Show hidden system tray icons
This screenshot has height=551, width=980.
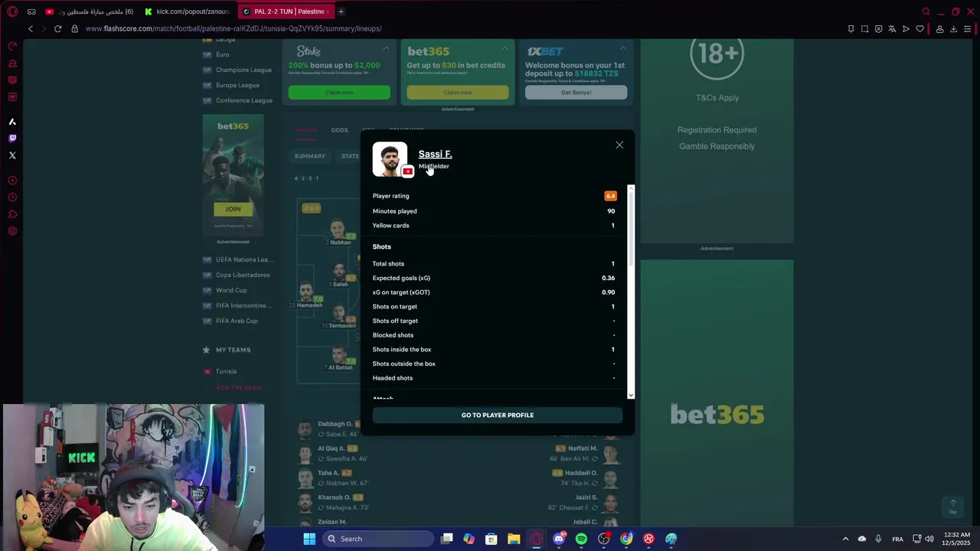click(x=845, y=539)
